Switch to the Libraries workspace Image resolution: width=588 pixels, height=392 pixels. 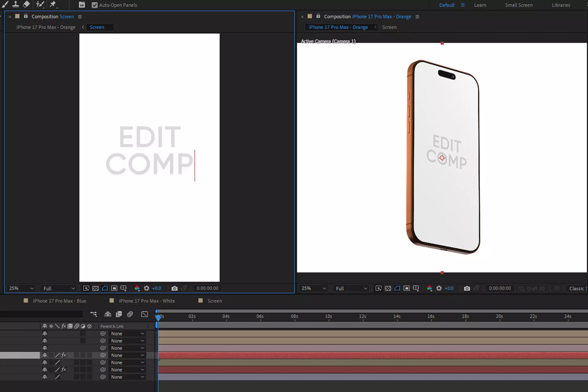[x=561, y=5]
